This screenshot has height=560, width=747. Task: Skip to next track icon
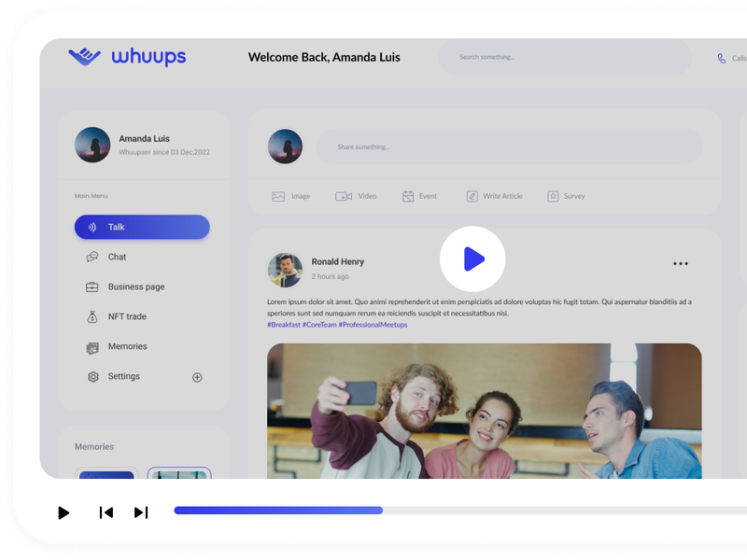(x=141, y=512)
